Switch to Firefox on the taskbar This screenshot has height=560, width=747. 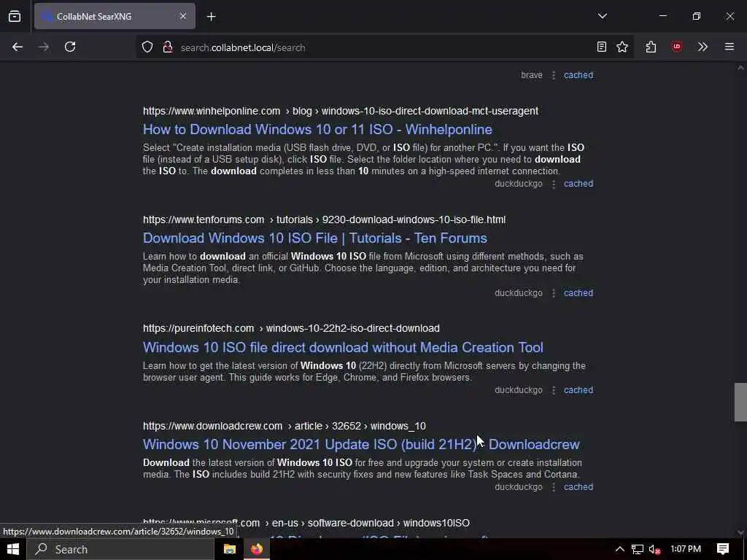pyautogui.click(x=257, y=549)
